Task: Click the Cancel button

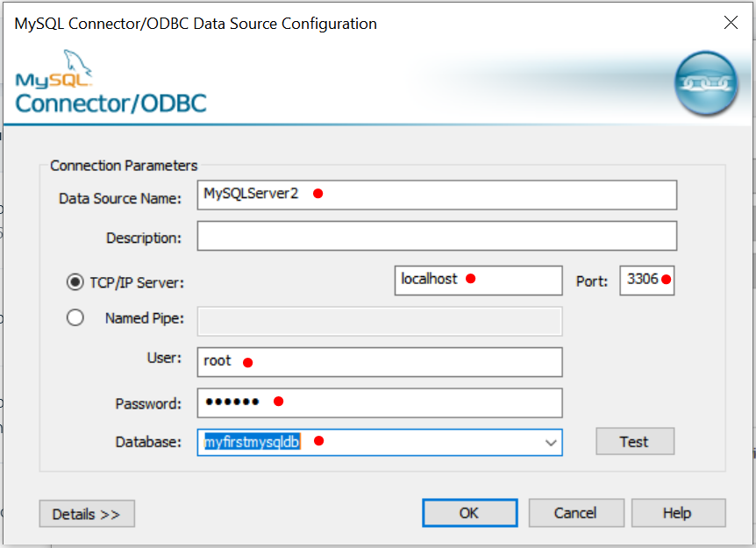Action: coord(576,513)
